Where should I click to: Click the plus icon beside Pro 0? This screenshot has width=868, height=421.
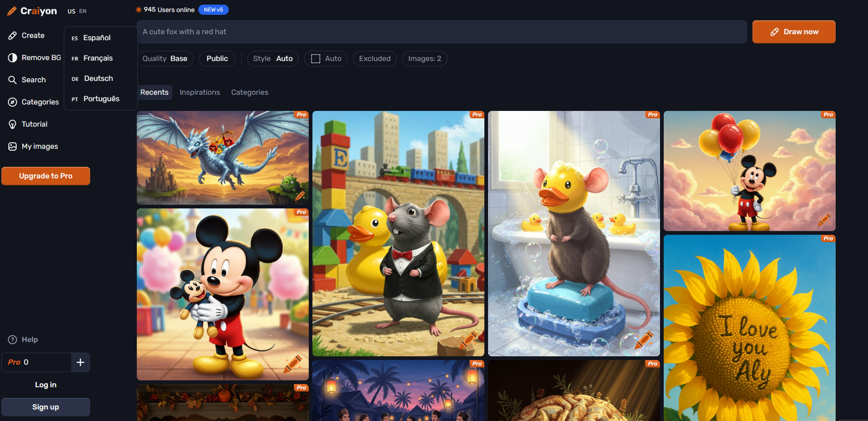[x=80, y=362]
